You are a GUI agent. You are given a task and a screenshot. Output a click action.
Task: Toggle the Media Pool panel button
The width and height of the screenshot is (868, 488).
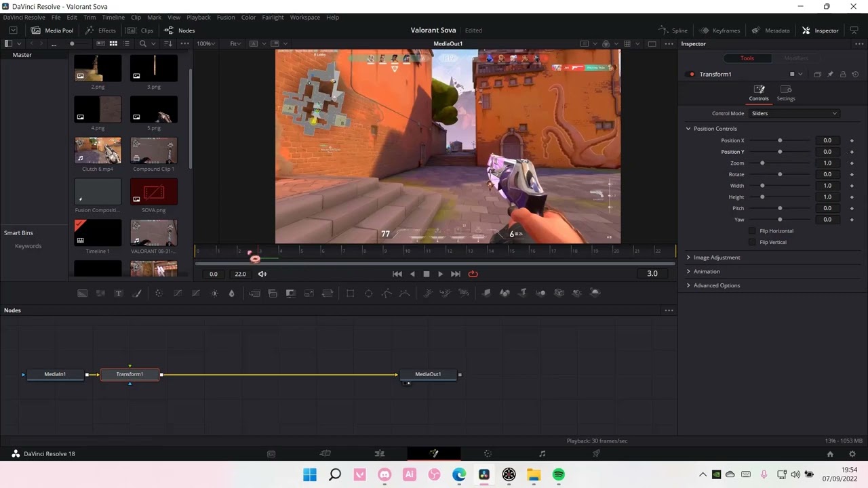click(52, 30)
